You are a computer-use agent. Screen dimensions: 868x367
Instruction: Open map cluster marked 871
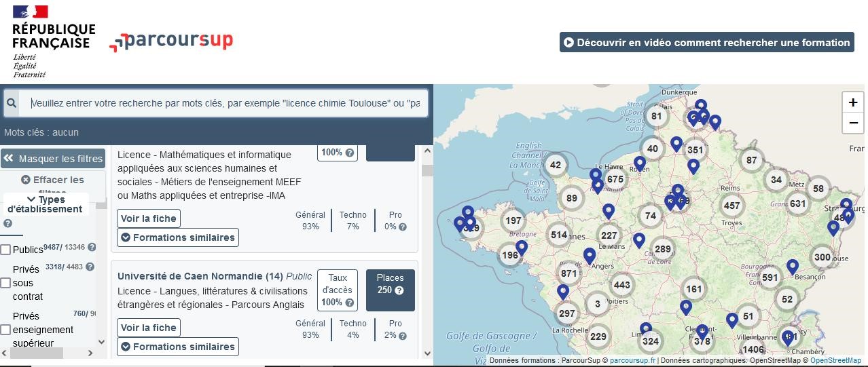coord(569,273)
